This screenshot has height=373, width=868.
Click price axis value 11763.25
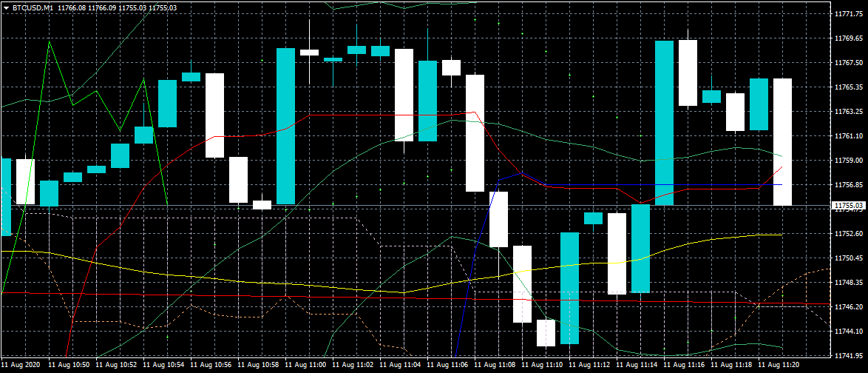click(847, 112)
